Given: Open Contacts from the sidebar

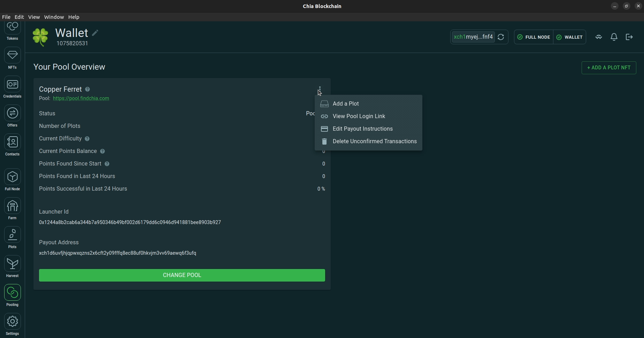Looking at the screenshot, I should click(x=13, y=145).
